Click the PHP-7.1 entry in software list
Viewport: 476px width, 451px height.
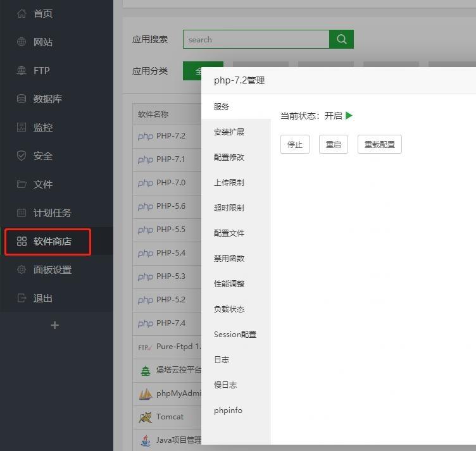170,159
